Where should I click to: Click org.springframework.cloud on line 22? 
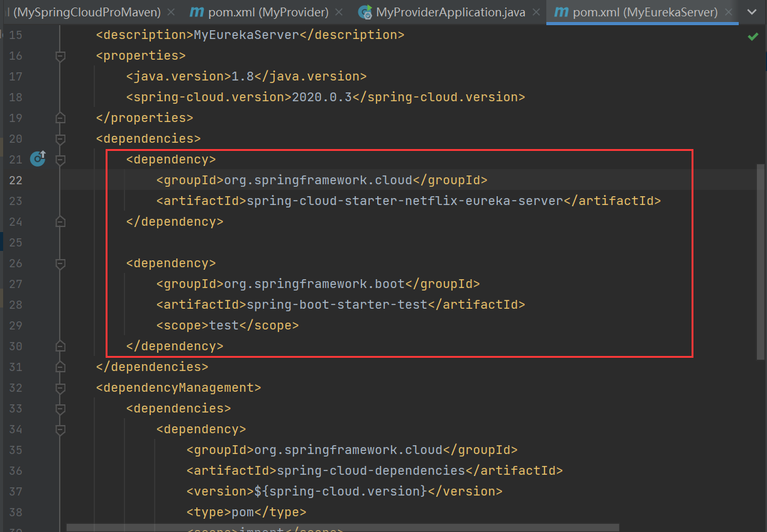tap(318, 180)
